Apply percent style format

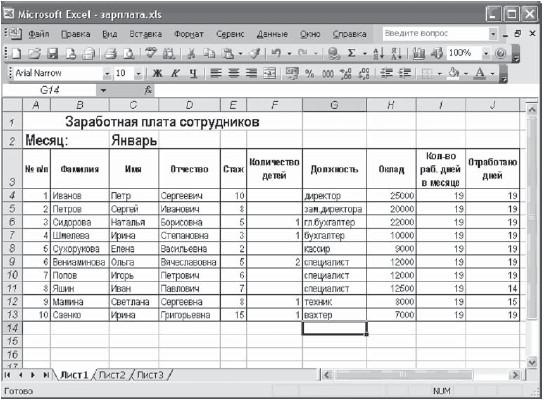tap(309, 73)
